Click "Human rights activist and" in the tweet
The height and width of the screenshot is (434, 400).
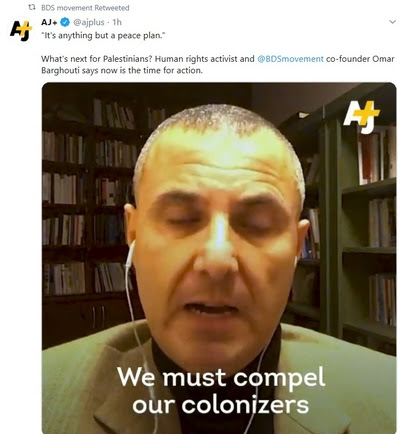(205, 59)
